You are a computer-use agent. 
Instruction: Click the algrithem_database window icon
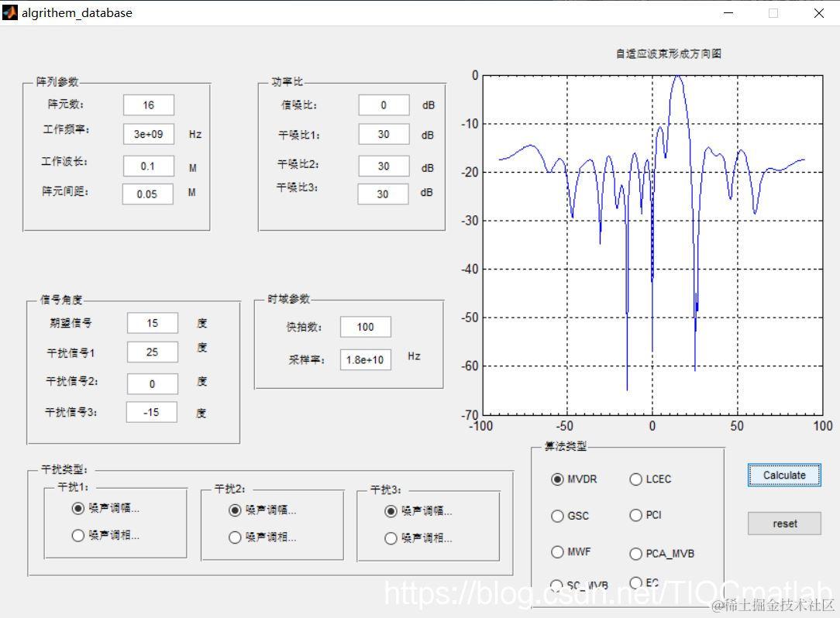[x=10, y=12]
